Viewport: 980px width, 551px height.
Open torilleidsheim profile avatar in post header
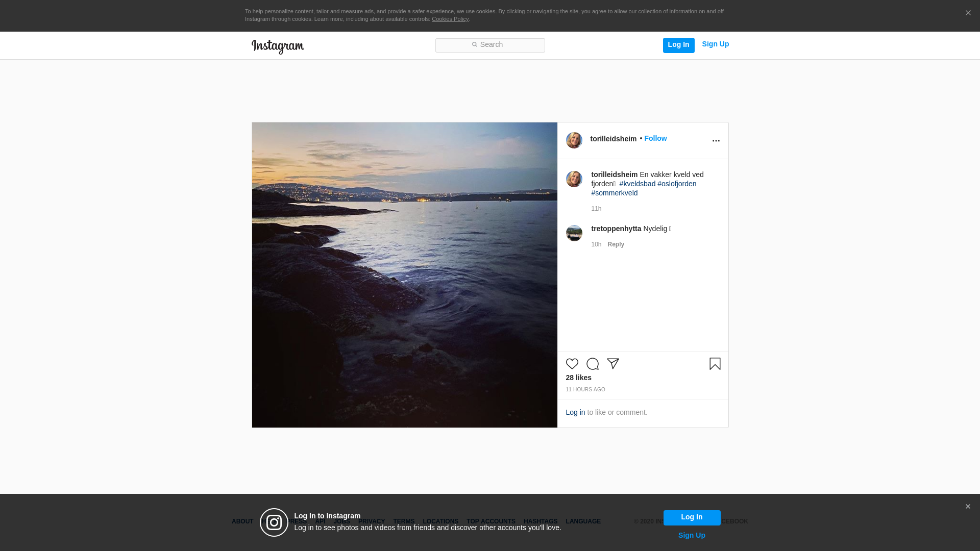[x=574, y=140]
